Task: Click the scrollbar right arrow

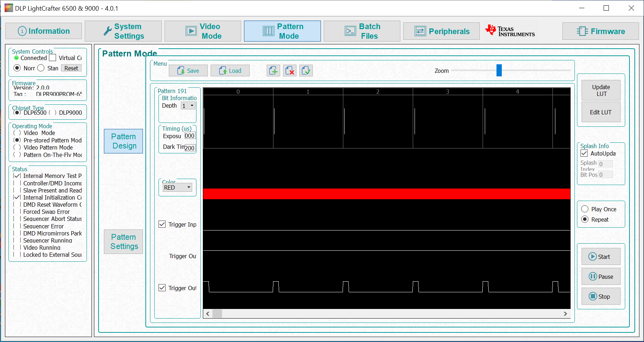Action: tap(565, 314)
